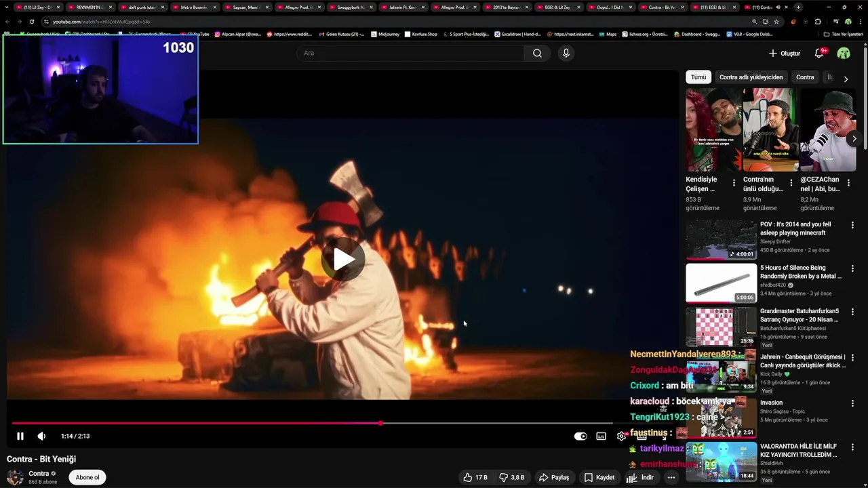
Task: Pause the video with the pause button
Action: pos(20,436)
